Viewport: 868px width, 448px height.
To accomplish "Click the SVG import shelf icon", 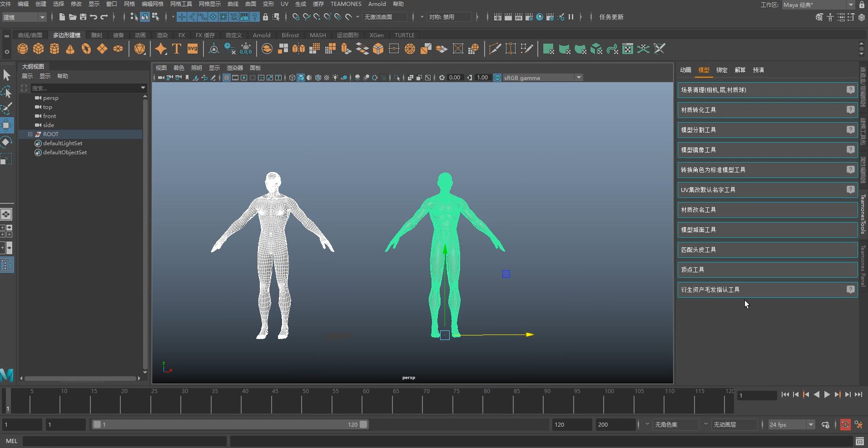I will click(x=193, y=49).
